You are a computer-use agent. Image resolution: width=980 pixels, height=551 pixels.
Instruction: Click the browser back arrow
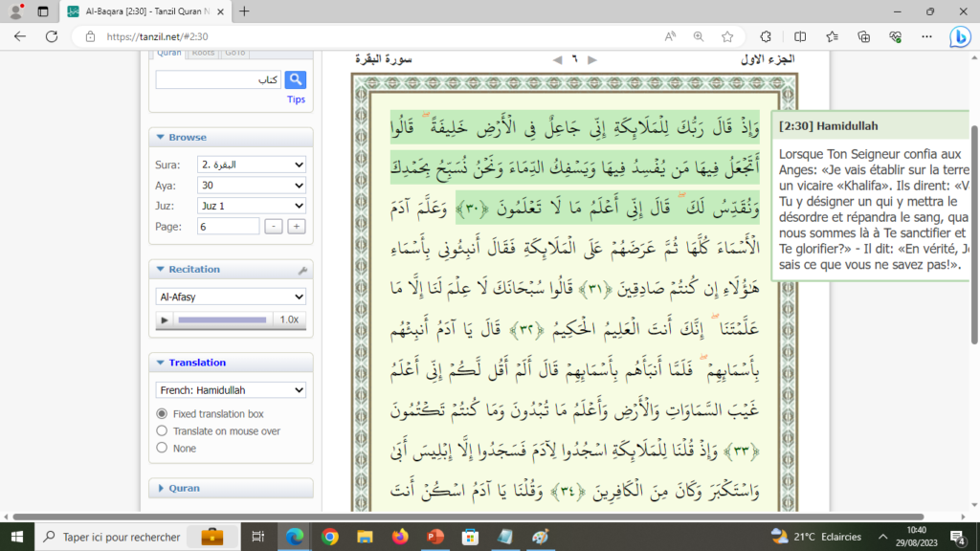(20, 36)
